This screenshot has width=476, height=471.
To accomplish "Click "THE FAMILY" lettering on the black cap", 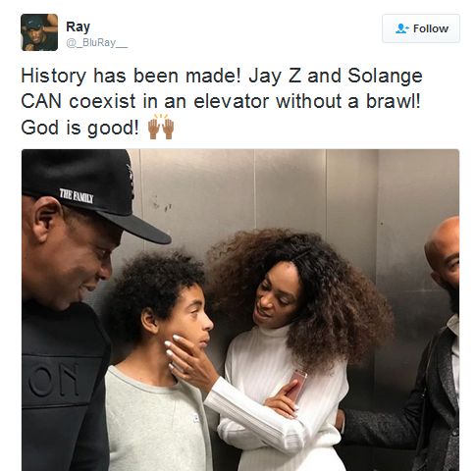I will tap(77, 195).
